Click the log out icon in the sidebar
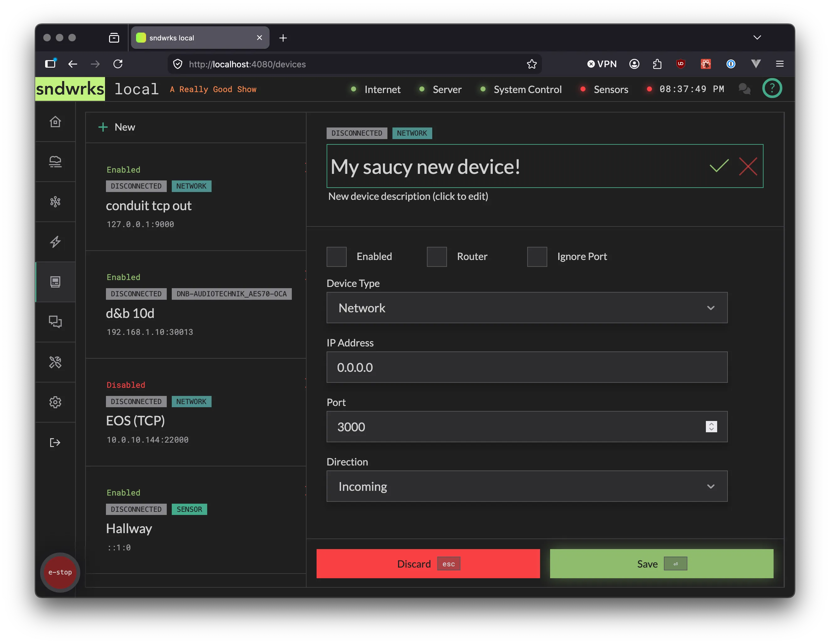The image size is (830, 644). point(55,442)
